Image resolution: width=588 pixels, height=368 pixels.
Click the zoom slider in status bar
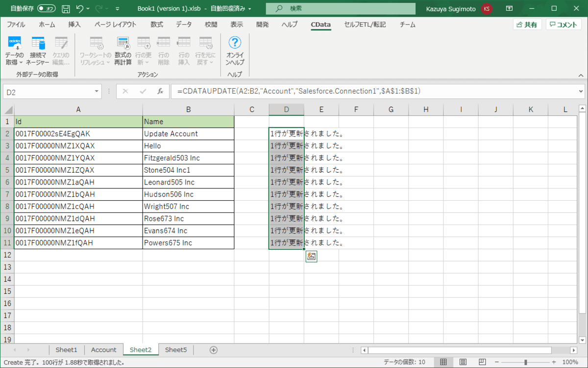[x=526, y=362]
